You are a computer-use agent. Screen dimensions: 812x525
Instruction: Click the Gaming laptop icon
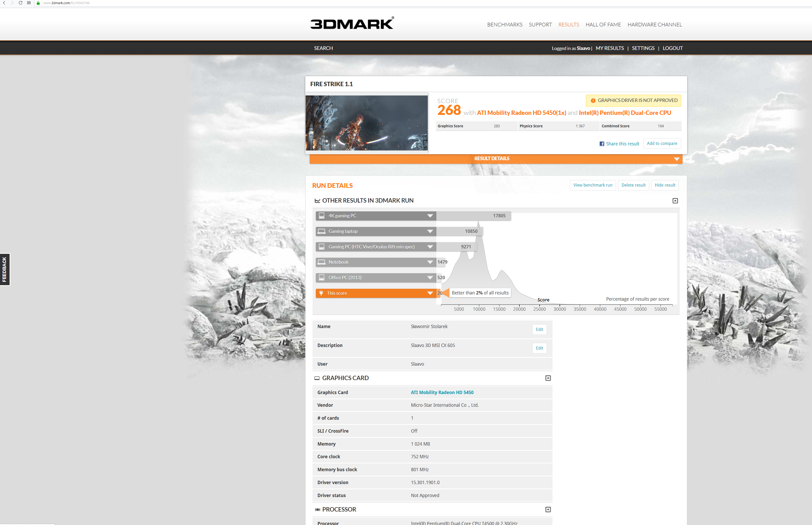(x=321, y=231)
